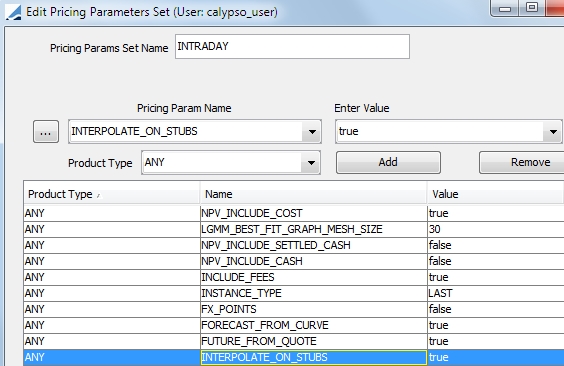The image size is (564, 366).
Task: Select the INSTANCE_TYPE name cell
Action: (314, 293)
